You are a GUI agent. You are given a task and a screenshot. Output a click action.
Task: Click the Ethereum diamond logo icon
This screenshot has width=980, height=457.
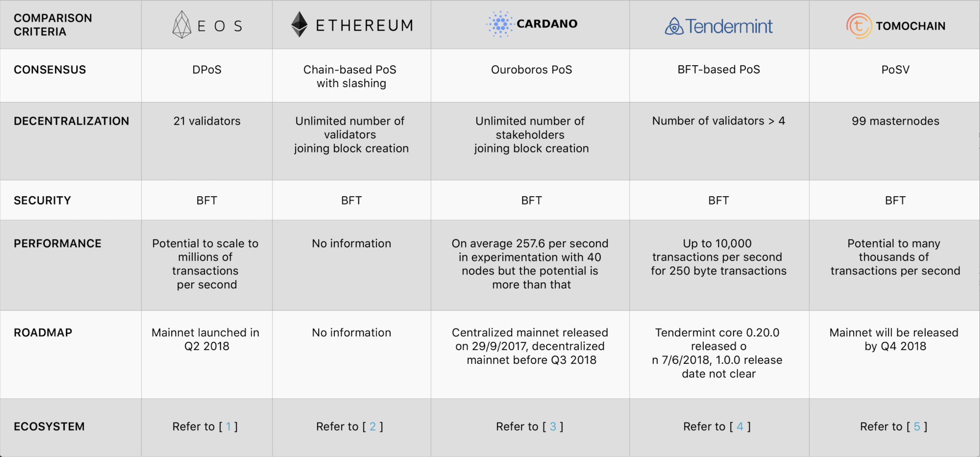click(299, 24)
